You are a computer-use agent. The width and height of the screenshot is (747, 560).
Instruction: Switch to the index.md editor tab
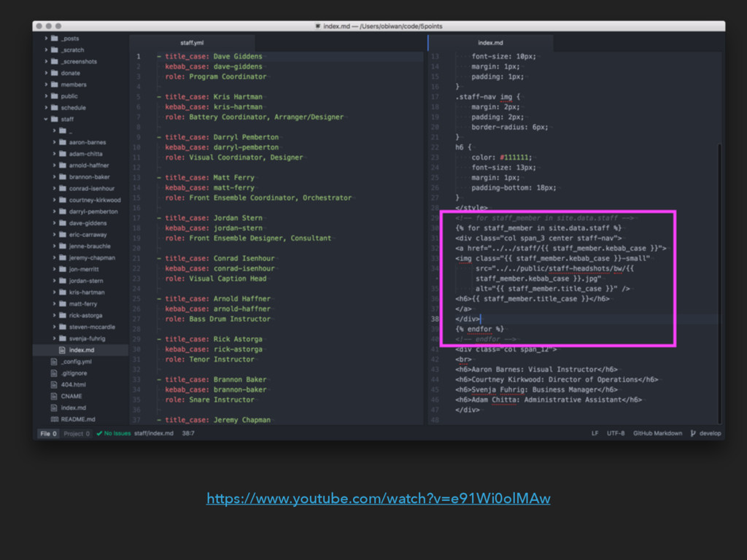tap(491, 42)
